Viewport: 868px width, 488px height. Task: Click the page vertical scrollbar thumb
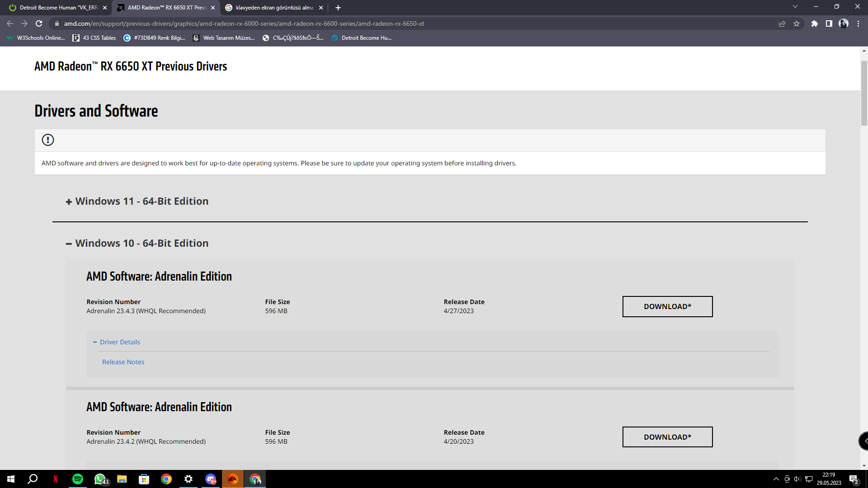pos(864,93)
